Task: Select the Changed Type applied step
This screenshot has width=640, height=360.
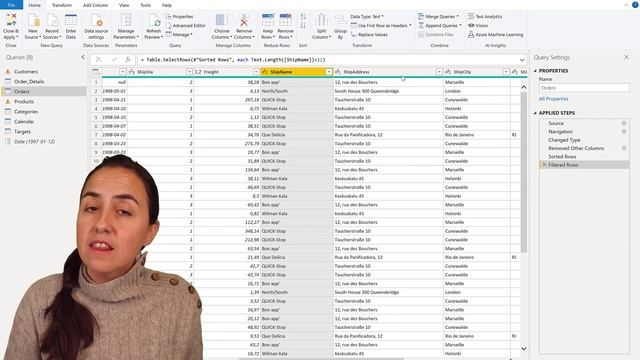Action: pyautogui.click(x=564, y=140)
